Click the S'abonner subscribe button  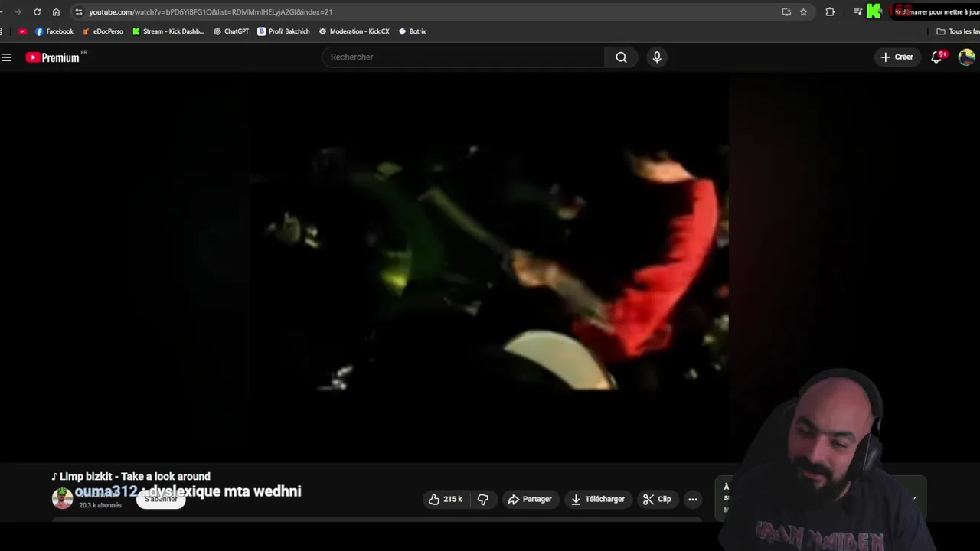pos(161,499)
